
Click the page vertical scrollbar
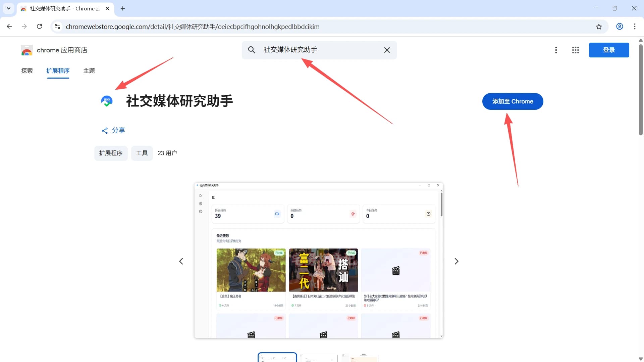point(641,91)
